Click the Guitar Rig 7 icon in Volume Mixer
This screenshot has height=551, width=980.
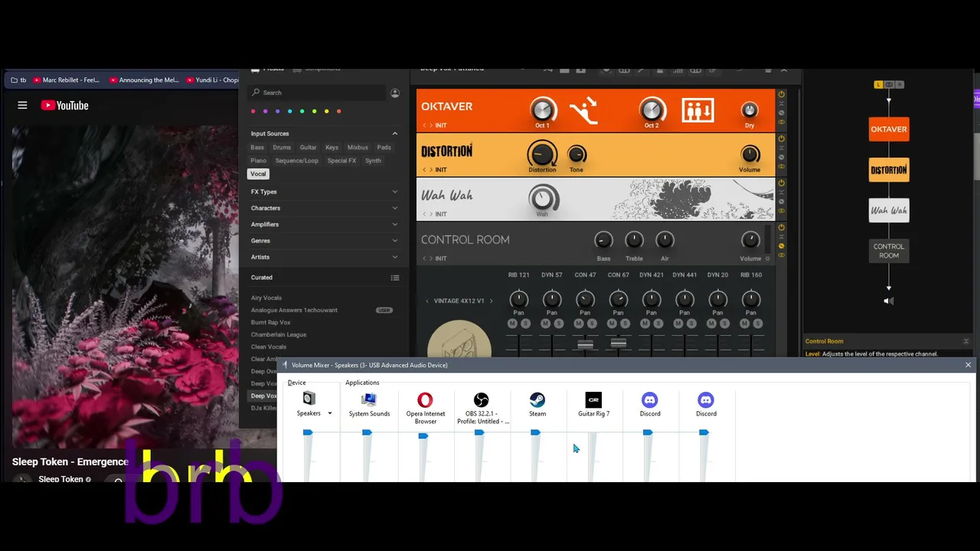tap(593, 399)
